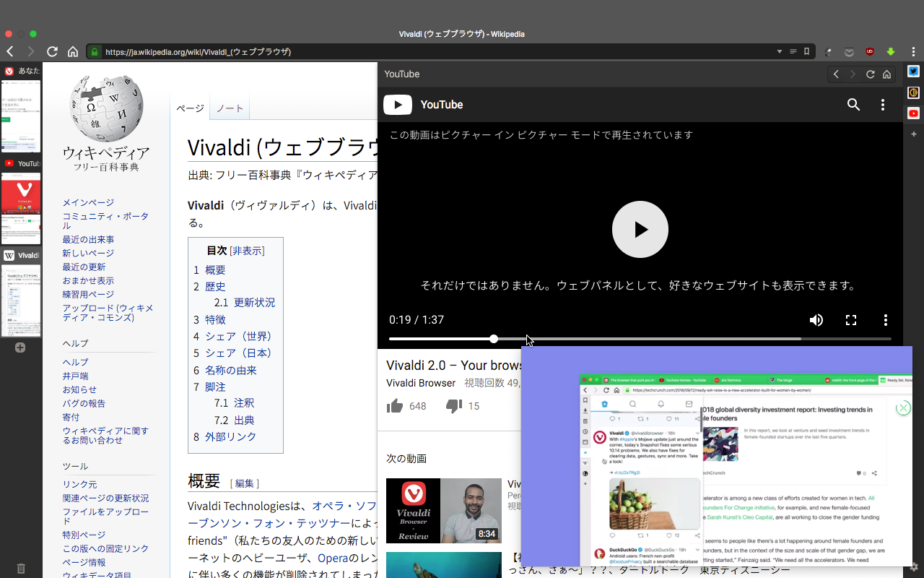Go back in the main browser toolbar
924x578 pixels.
click(x=10, y=51)
